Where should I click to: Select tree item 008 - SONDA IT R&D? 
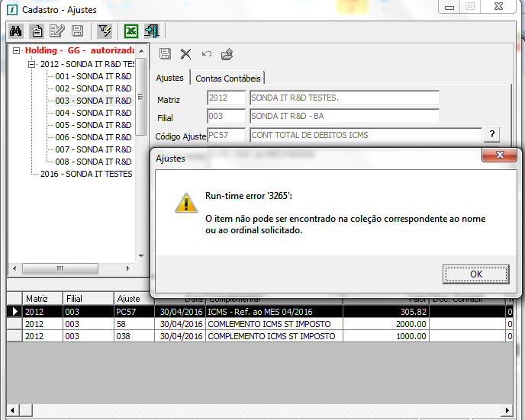(93, 162)
